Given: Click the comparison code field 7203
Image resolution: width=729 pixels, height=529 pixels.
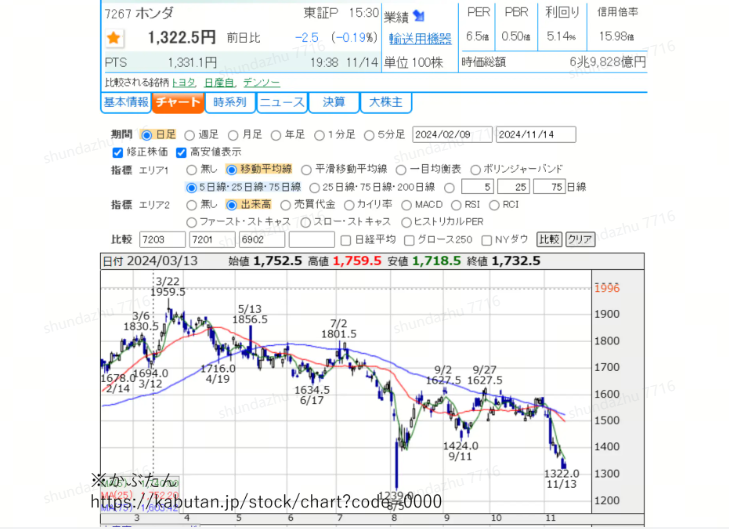Looking at the screenshot, I should 162,240.
